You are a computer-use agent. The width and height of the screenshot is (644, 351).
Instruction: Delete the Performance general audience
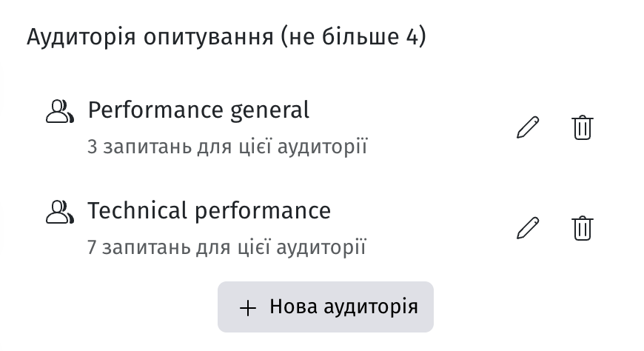[583, 127]
